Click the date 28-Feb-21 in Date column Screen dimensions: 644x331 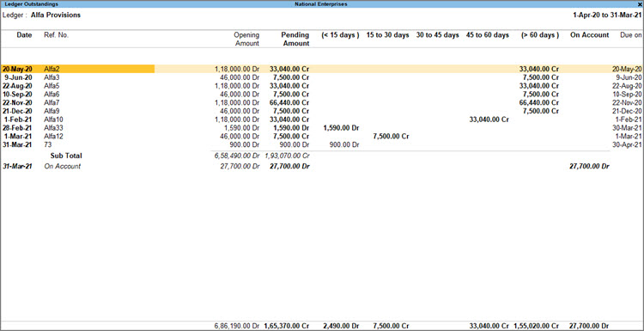point(17,128)
